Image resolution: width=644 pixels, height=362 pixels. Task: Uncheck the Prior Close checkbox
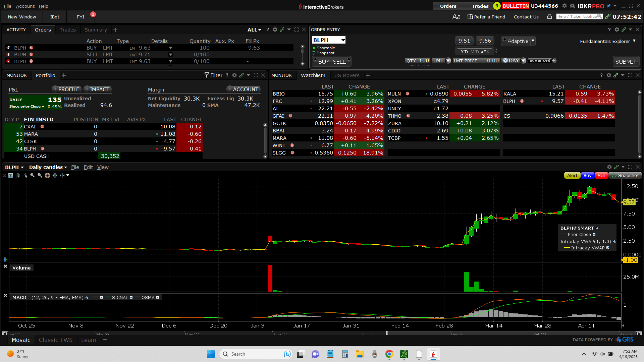594,235
